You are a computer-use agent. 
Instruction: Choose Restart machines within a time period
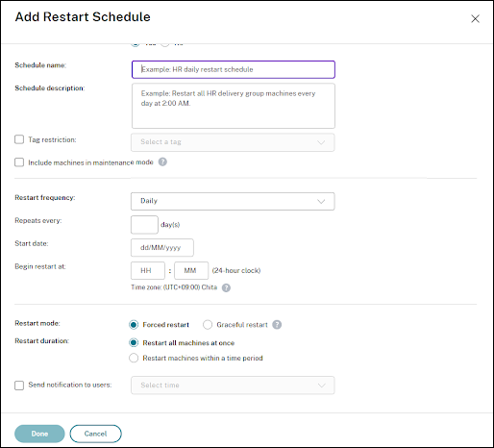point(134,358)
